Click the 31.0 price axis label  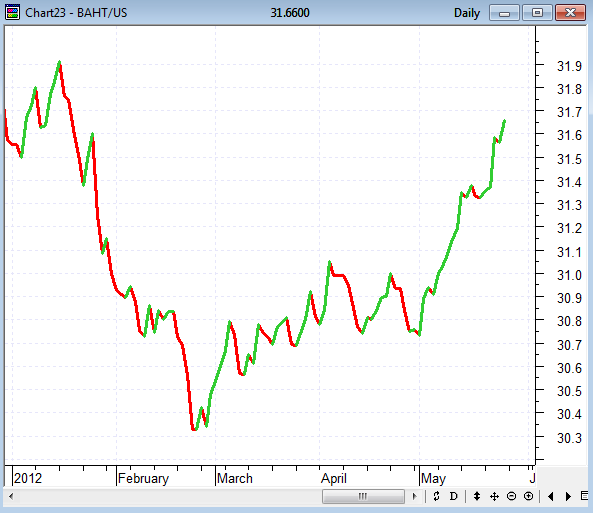click(569, 275)
